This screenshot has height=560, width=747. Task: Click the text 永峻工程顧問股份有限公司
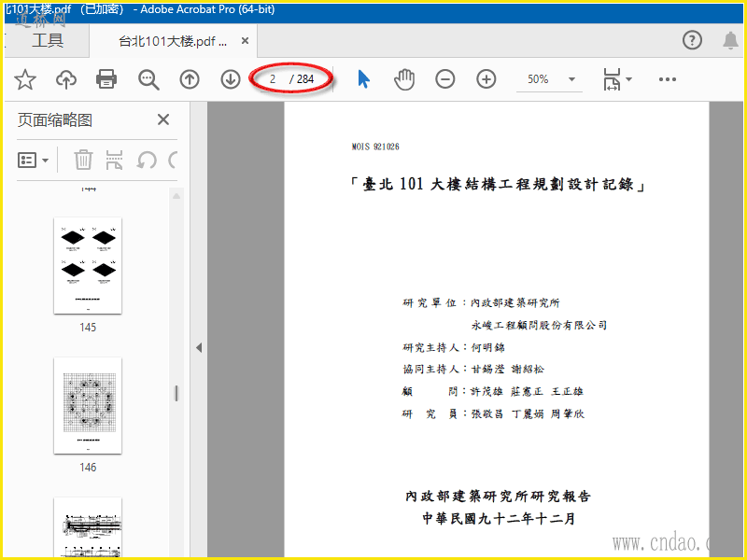click(x=539, y=325)
